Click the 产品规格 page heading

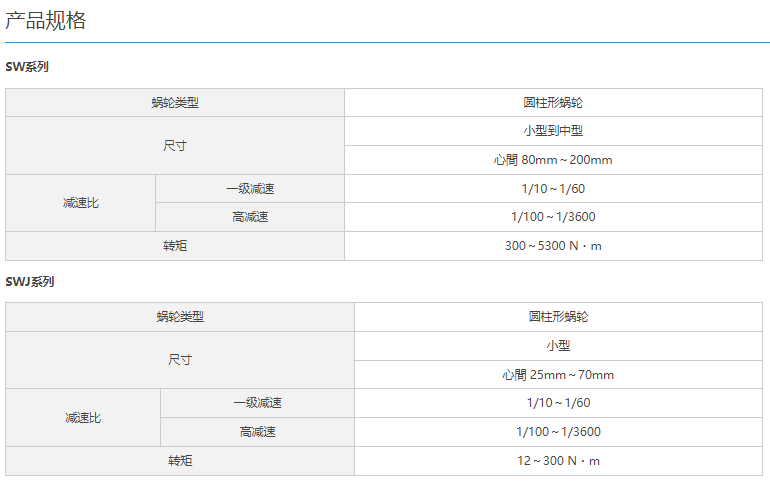tap(46, 21)
